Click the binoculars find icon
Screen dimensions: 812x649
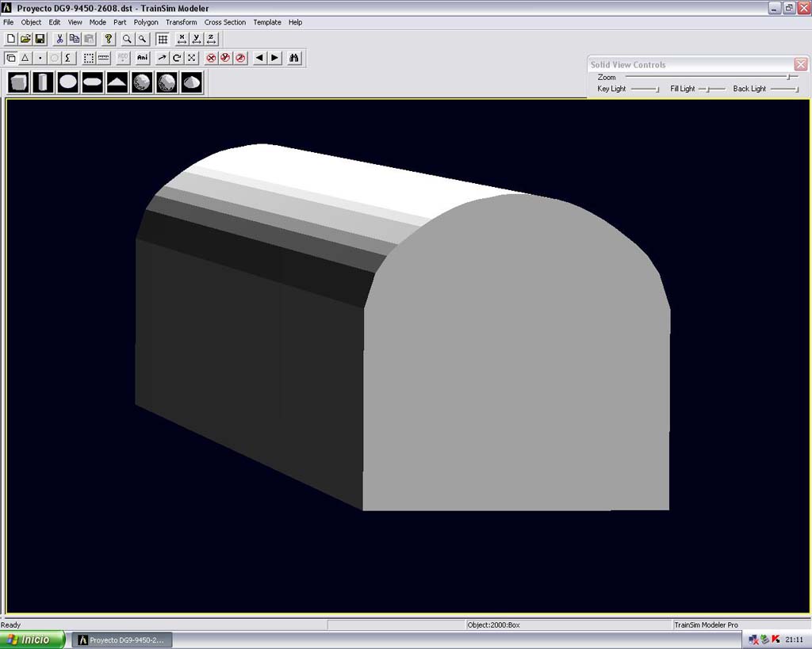tap(294, 58)
